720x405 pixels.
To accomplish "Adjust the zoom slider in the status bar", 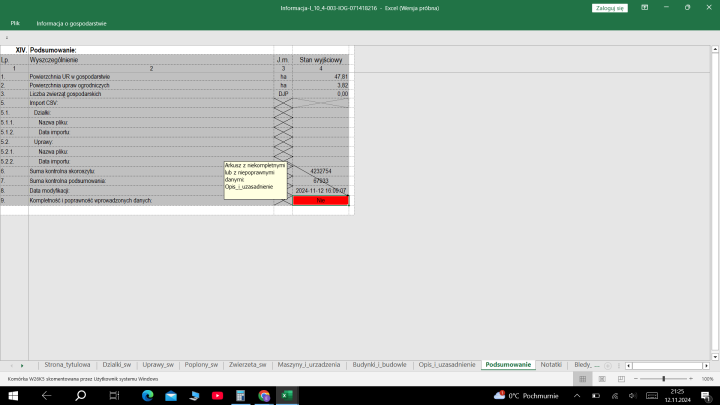I will tap(663, 379).
